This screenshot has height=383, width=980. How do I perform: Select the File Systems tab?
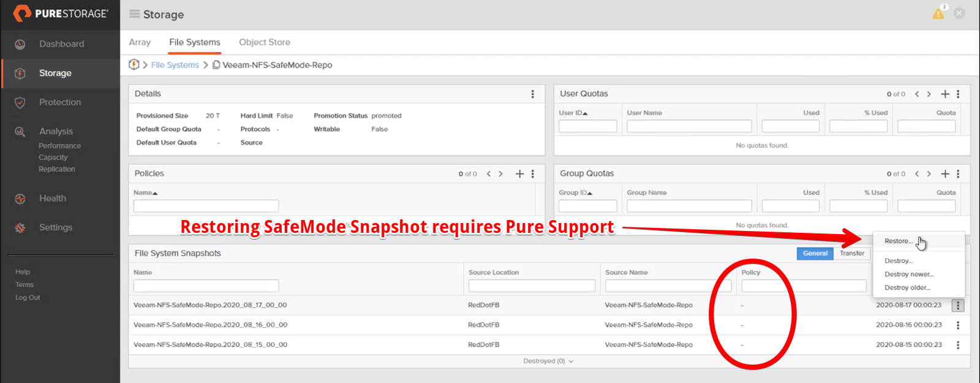pyautogui.click(x=195, y=42)
